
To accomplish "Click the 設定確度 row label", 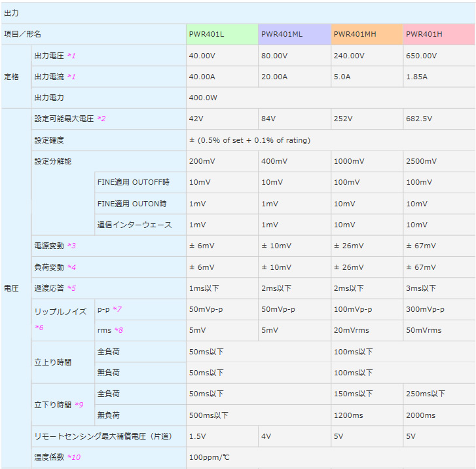I will 109,140.
